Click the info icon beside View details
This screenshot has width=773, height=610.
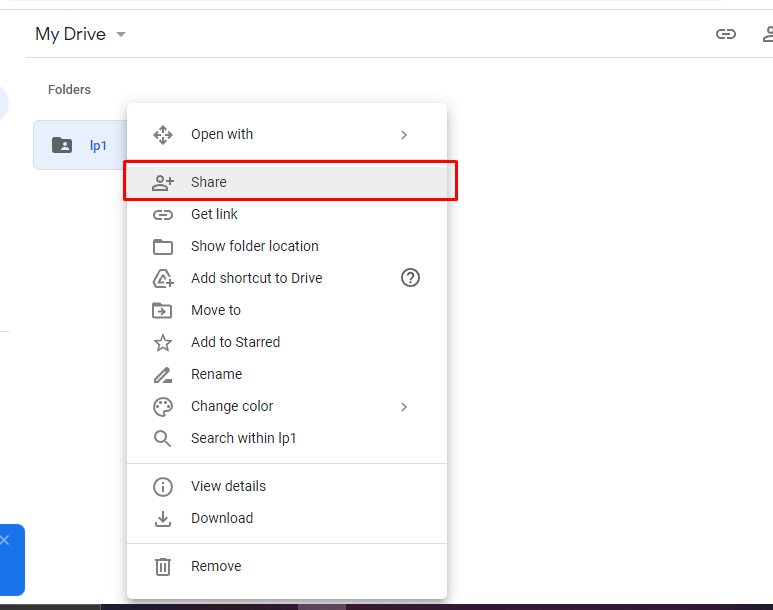163,487
